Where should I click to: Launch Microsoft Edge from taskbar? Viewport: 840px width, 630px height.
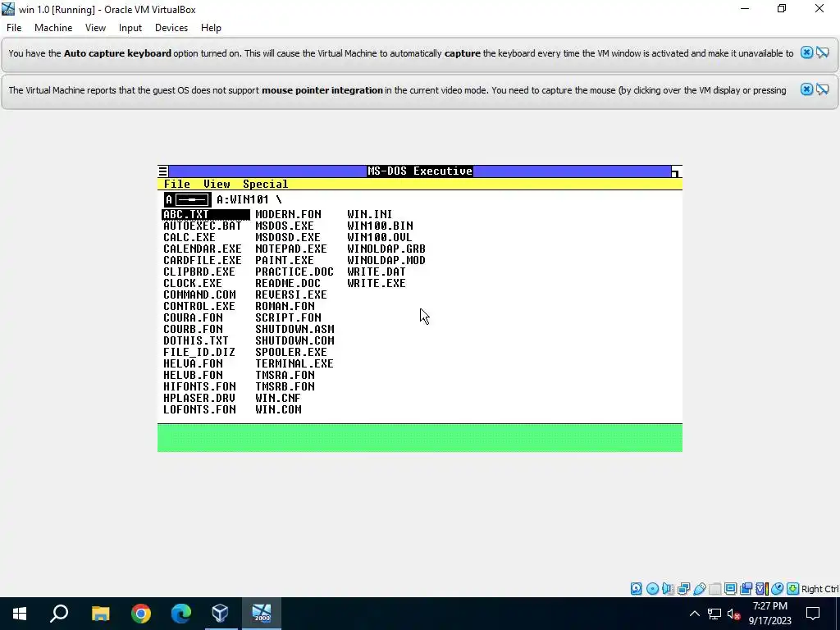click(x=181, y=614)
